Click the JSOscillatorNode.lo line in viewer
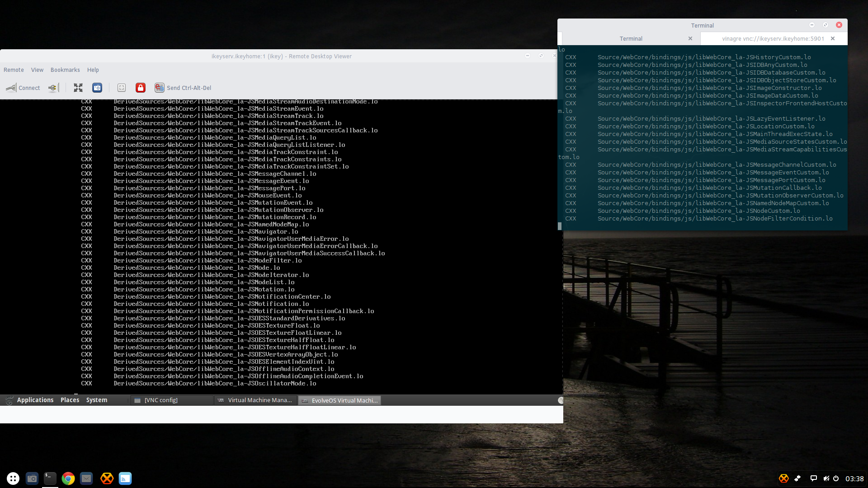The image size is (868, 488). click(198, 383)
